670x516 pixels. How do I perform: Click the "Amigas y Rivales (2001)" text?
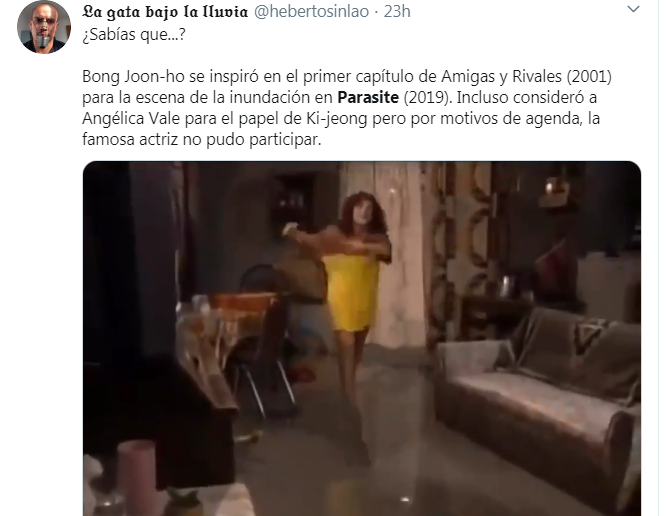pos(526,76)
